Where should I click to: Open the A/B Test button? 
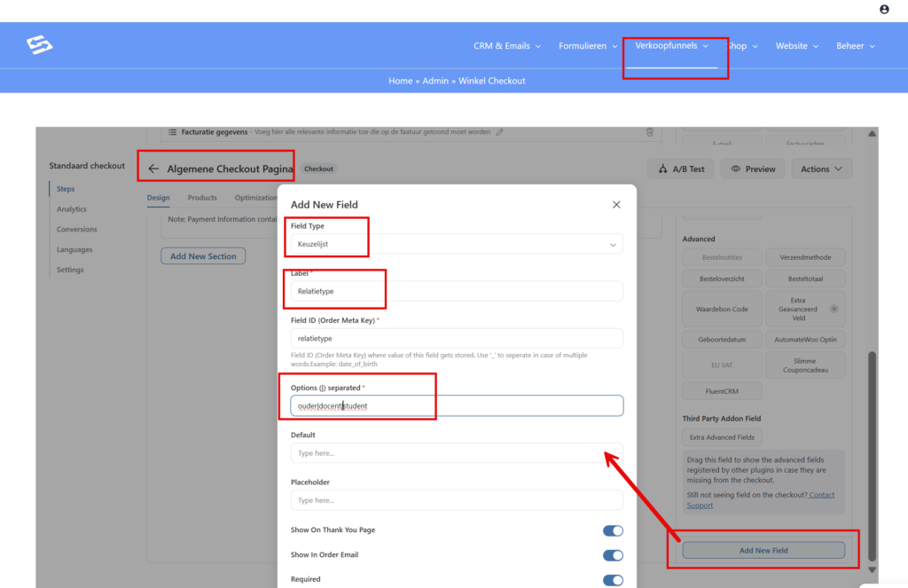click(x=680, y=169)
